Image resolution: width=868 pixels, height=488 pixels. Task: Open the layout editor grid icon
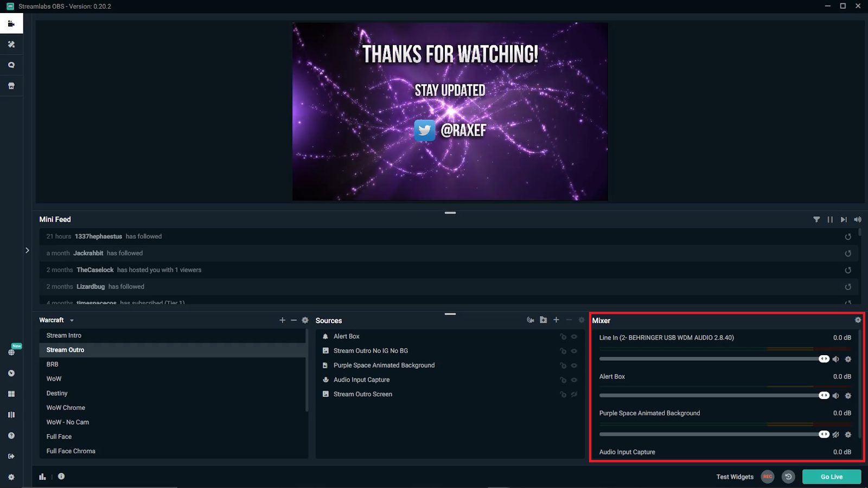[11, 394]
